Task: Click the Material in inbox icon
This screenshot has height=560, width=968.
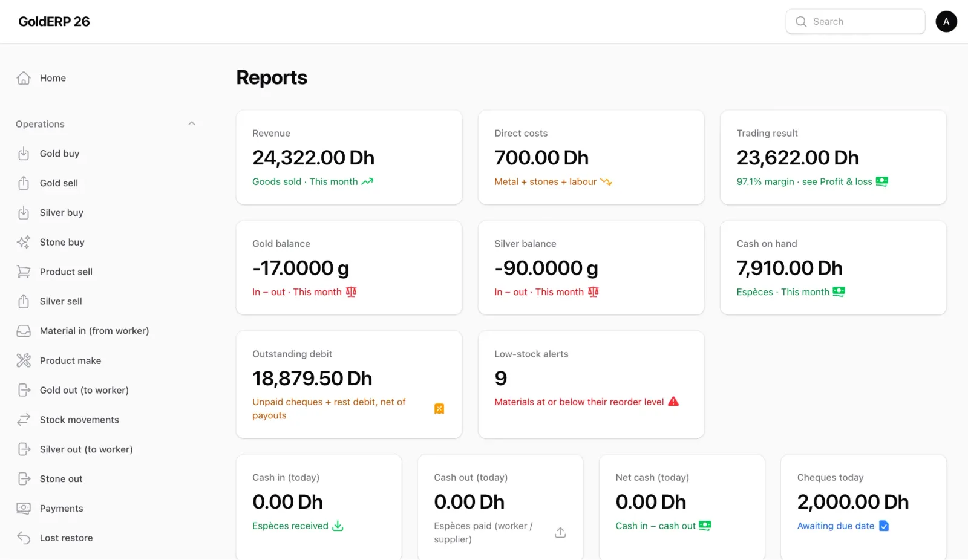Action: coord(24,331)
